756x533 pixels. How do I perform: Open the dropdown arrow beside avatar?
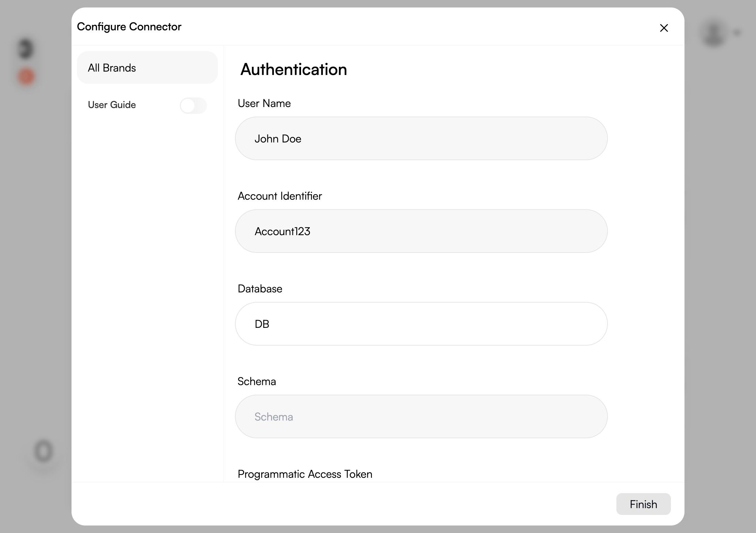pos(737,33)
